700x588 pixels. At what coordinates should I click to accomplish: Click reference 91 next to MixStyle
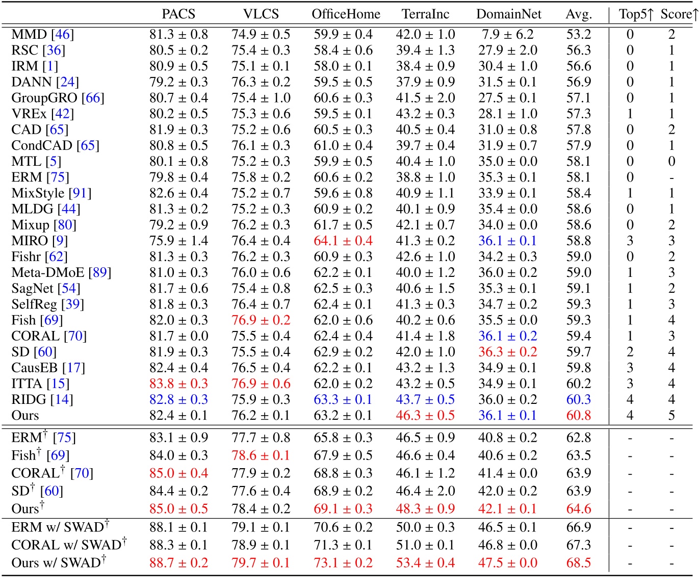coord(80,193)
